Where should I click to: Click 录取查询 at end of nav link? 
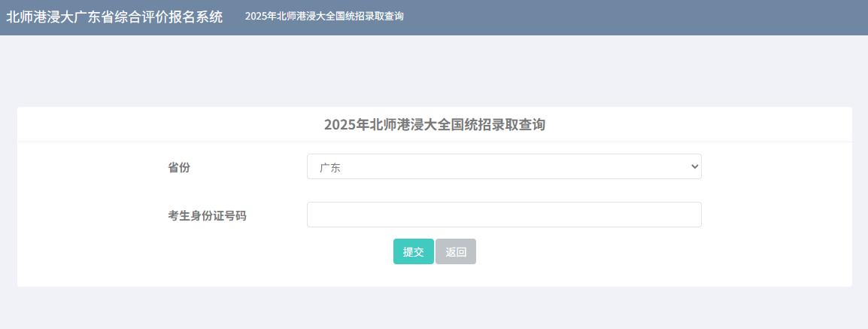point(383,17)
